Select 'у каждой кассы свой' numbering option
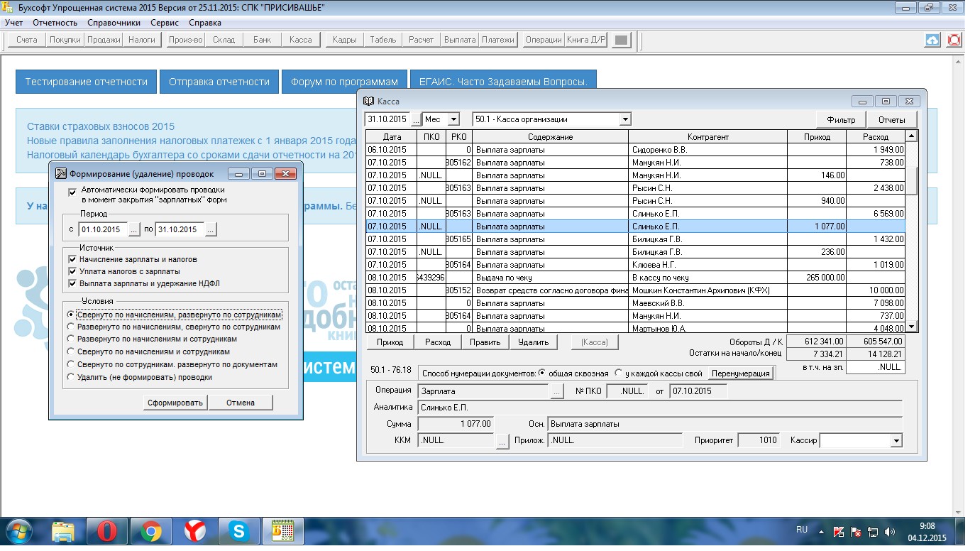 619,373
